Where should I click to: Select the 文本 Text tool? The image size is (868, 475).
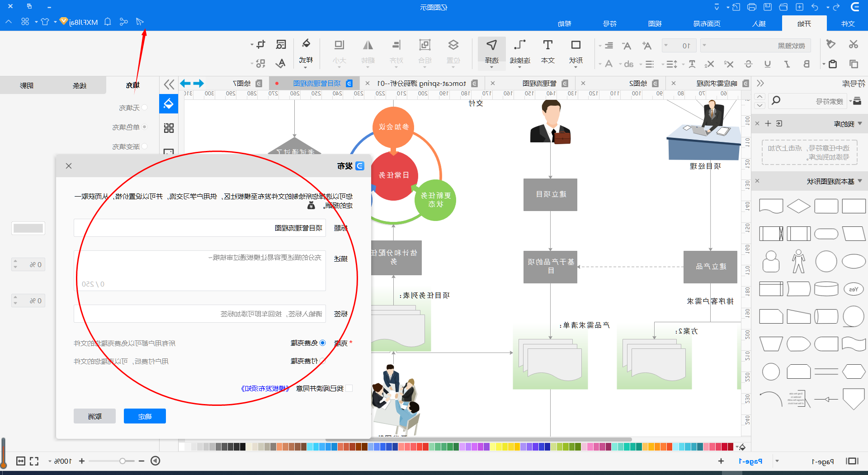547,51
